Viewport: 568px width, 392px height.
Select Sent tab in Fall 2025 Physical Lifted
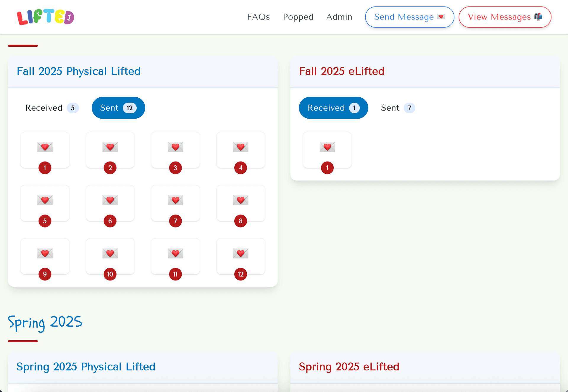tap(118, 108)
